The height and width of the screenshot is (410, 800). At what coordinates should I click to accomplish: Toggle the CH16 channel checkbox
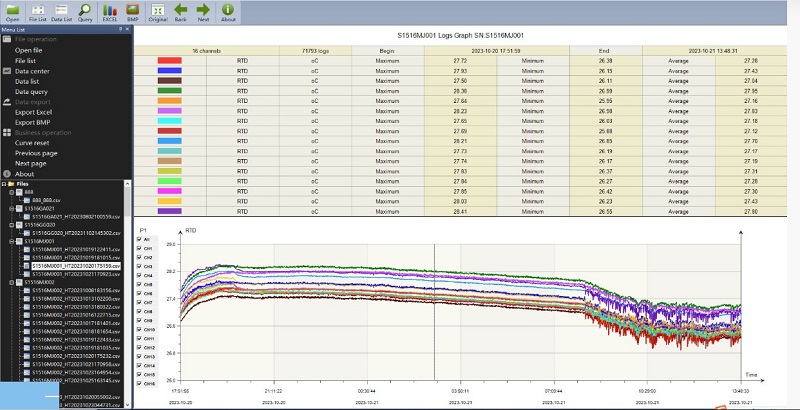pyautogui.click(x=138, y=383)
